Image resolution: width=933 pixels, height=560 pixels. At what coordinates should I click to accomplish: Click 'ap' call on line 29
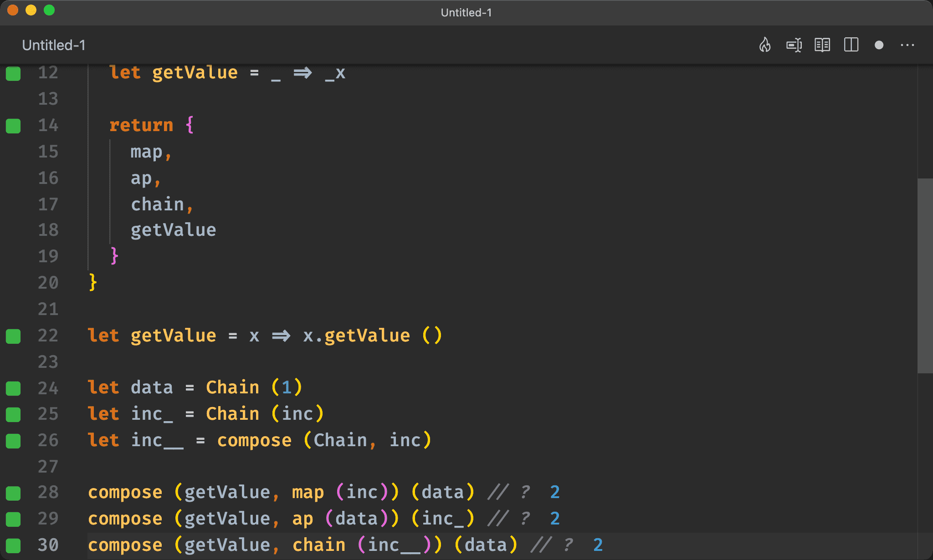pos(302,519)
